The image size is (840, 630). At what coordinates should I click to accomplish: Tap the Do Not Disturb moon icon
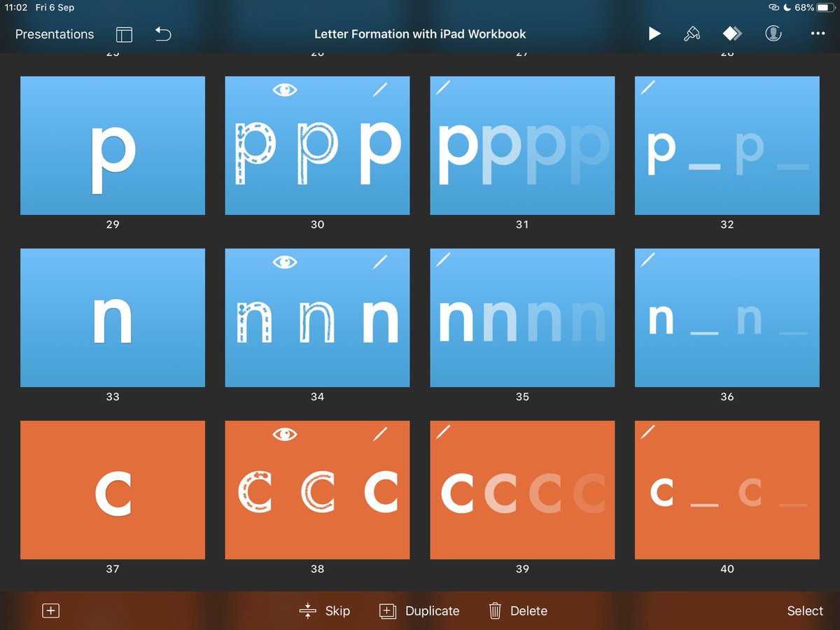788,8
